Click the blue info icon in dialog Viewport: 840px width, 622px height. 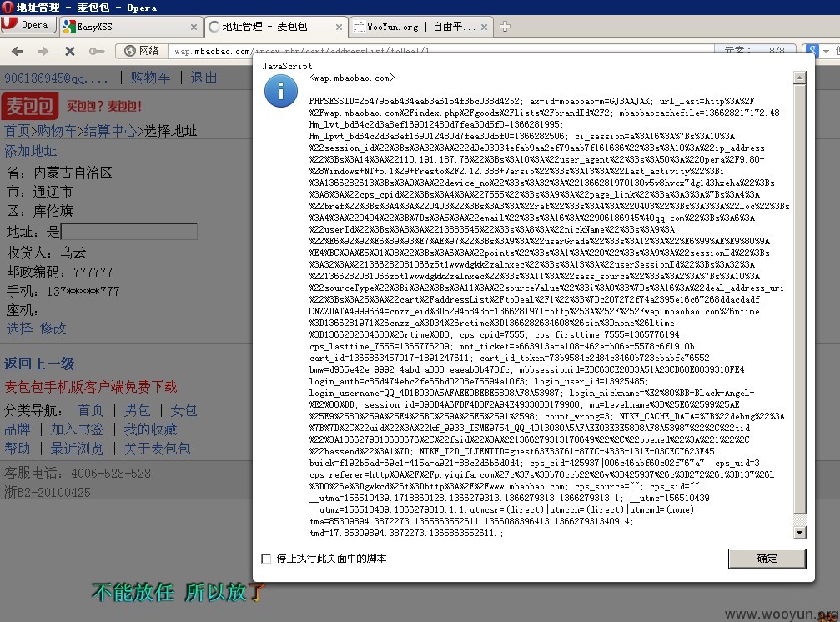pos(281,91)
